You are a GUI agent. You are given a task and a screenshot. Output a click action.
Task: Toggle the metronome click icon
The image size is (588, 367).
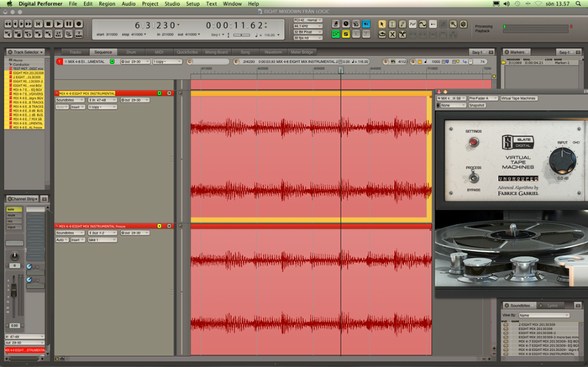pos(336,24)
